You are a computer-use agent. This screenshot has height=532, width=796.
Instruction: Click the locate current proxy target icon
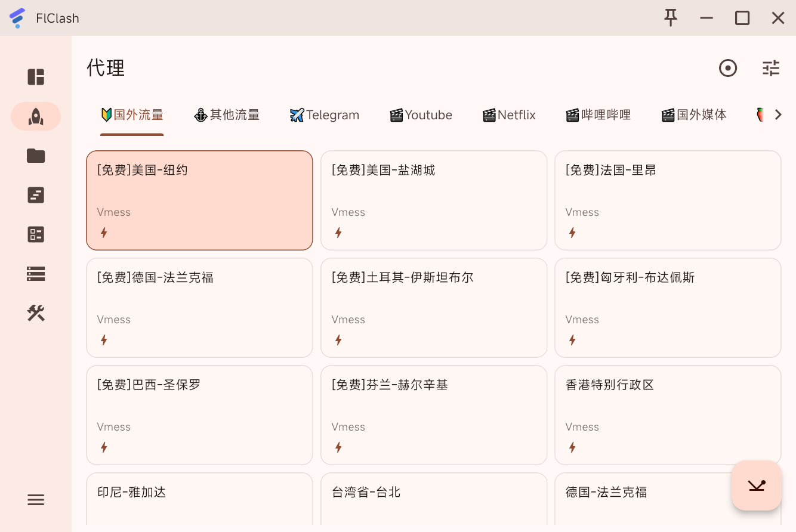click(728, 68)
